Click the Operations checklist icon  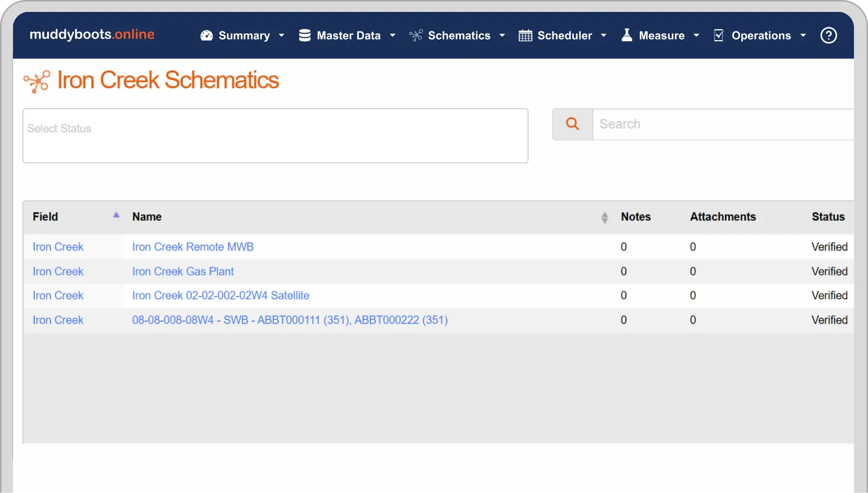(719, 36)
